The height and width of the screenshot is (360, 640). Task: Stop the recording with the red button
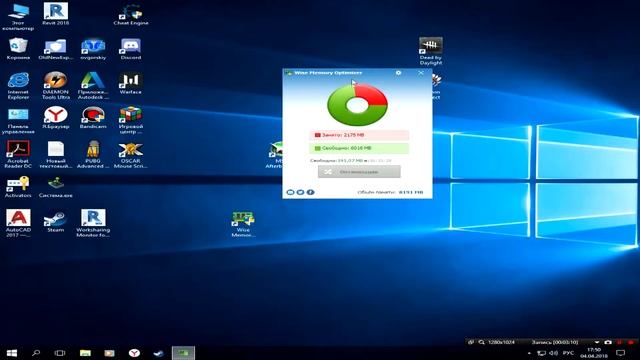(631, 342)
